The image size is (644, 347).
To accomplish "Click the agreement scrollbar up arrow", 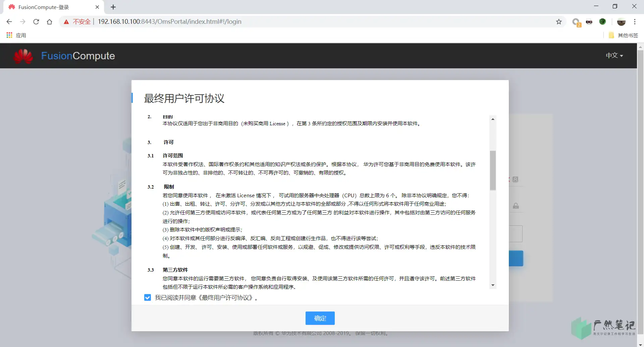I will coord(493,119).
